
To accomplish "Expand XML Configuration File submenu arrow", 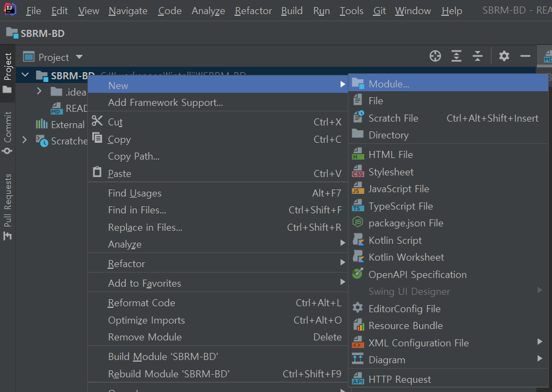I will (x=540, y=342).
